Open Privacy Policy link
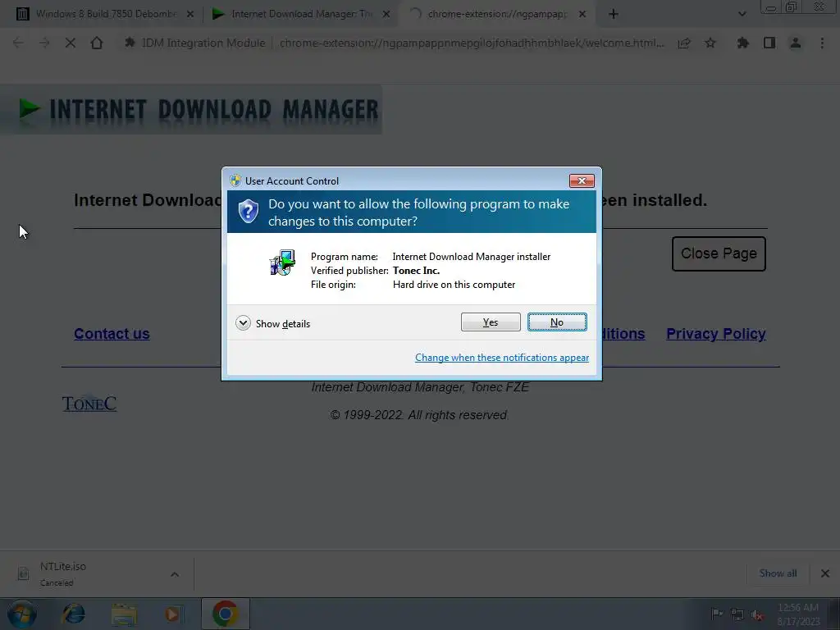The width and height of the screenshot is (840, 630). pyautogui.click(x=715, y=333)
